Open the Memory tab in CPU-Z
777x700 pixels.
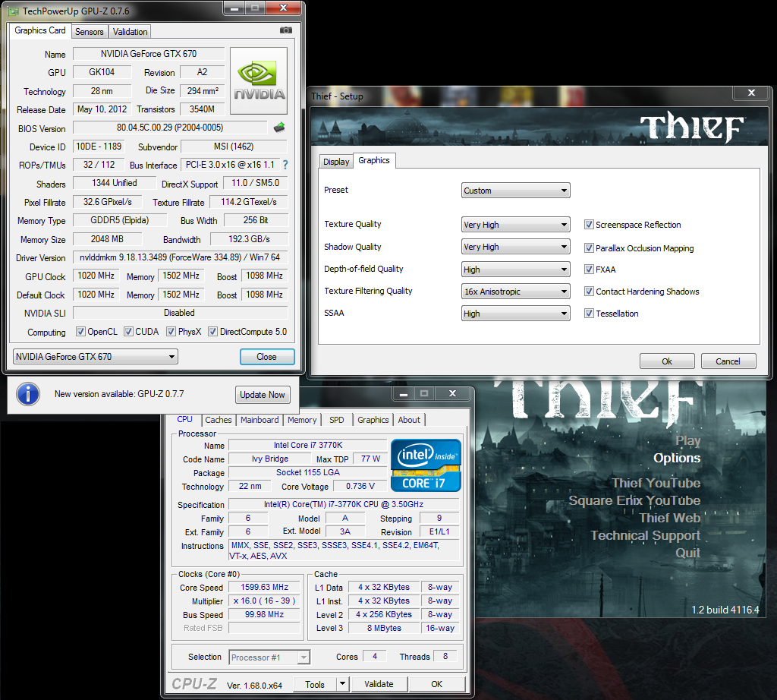302,420
